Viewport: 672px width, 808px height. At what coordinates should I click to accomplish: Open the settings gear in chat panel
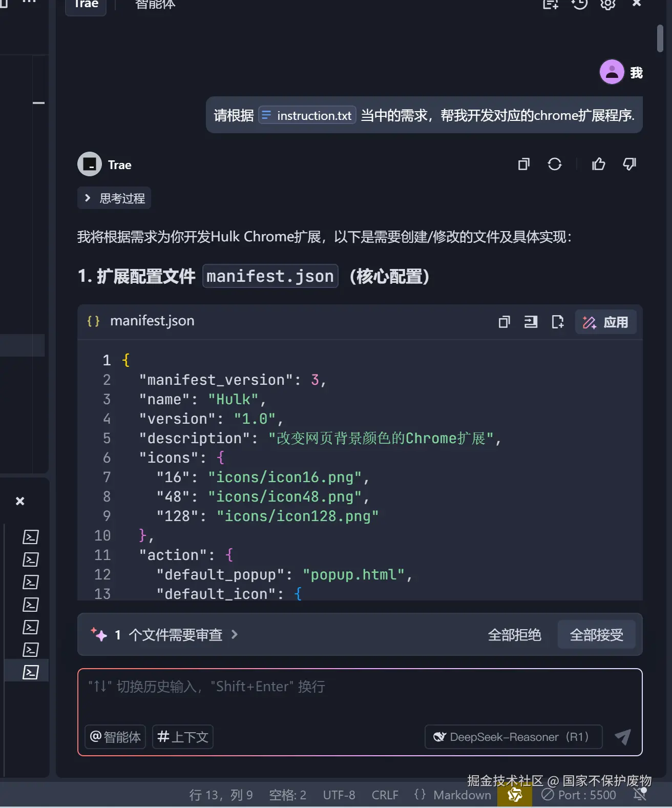(x=608, y=4)
